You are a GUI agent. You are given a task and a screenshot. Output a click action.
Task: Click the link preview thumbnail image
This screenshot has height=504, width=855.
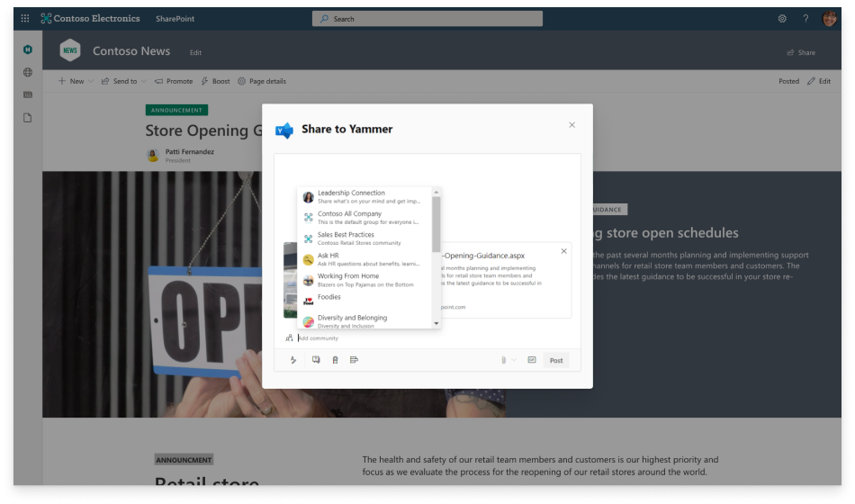click(x=290, y=281)
